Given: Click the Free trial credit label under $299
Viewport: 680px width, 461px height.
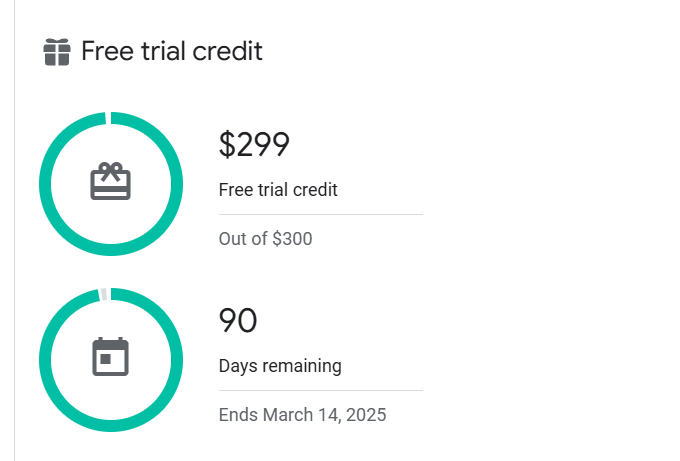Looking at the screenshot, I should point(278,190).
